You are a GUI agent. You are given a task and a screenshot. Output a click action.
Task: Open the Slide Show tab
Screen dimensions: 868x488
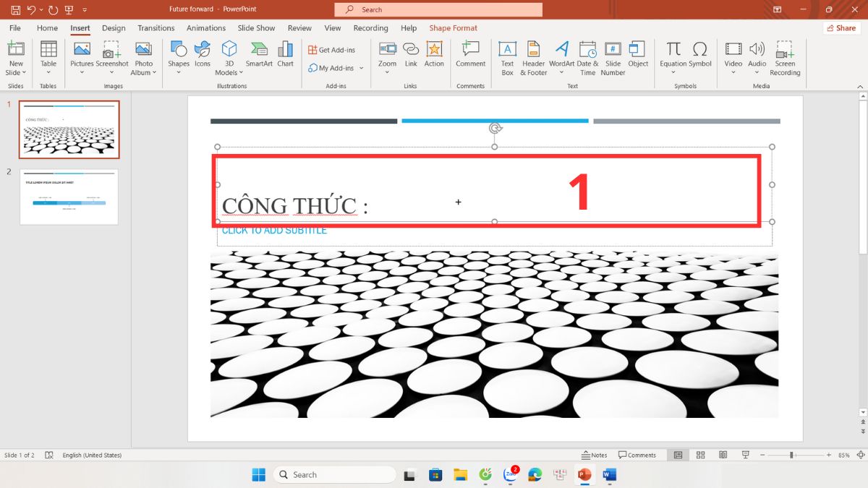[x=256, y=28]
